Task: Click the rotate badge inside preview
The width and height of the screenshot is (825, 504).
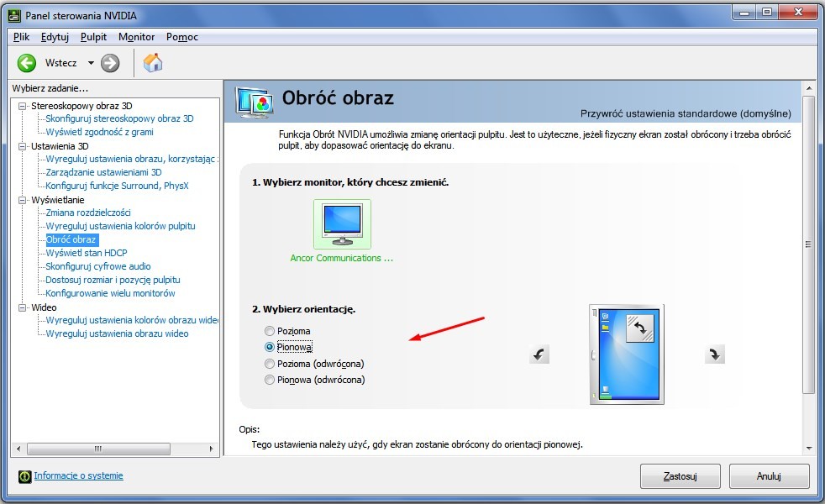Action: pos(640,328)
